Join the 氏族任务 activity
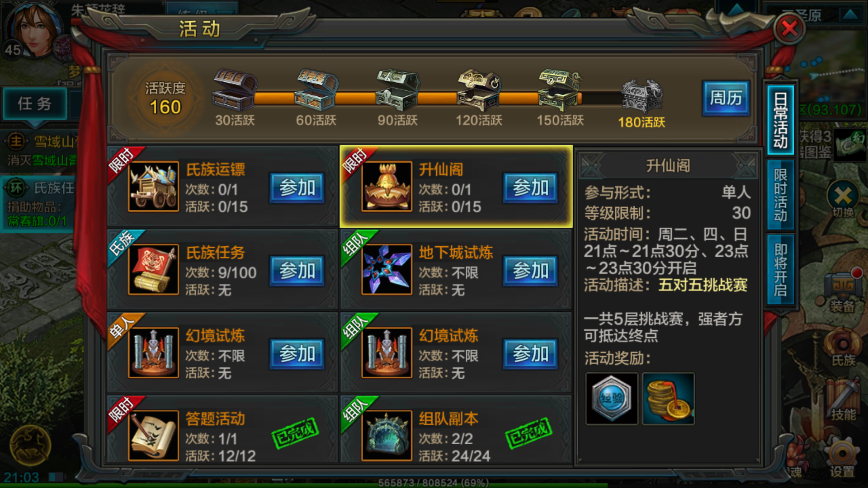Viewport: 868px width, 488px height. tap(297, 270)
